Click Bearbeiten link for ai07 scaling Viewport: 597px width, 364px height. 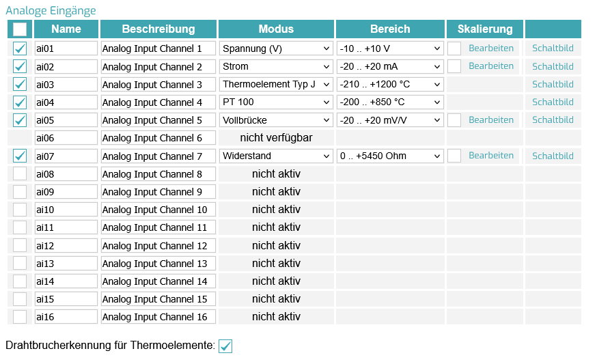[491, 156]
